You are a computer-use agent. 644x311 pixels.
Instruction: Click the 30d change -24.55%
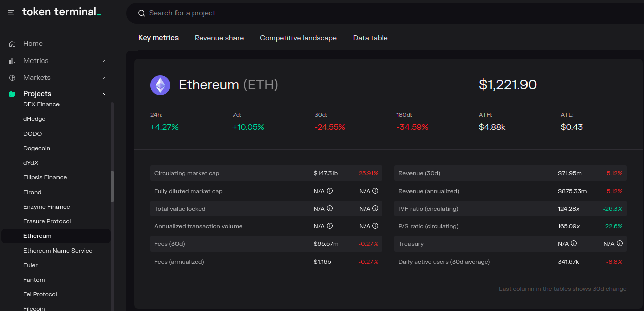[x=330, y=127]
